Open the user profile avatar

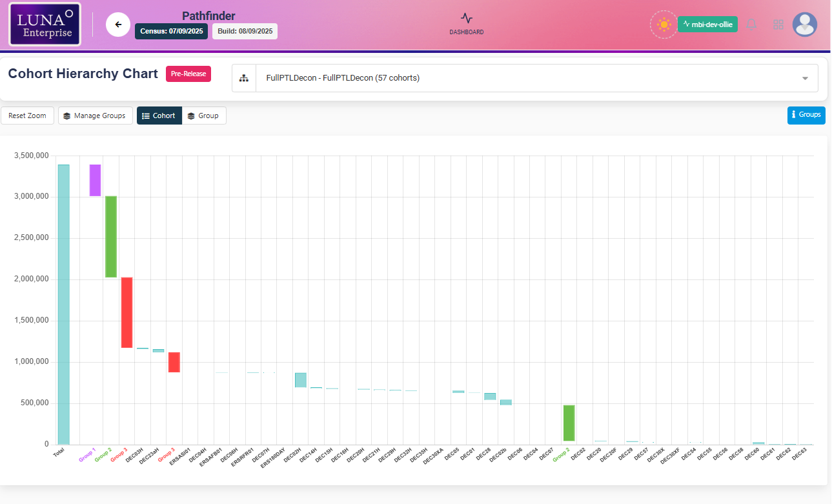[x=804, y=25]
